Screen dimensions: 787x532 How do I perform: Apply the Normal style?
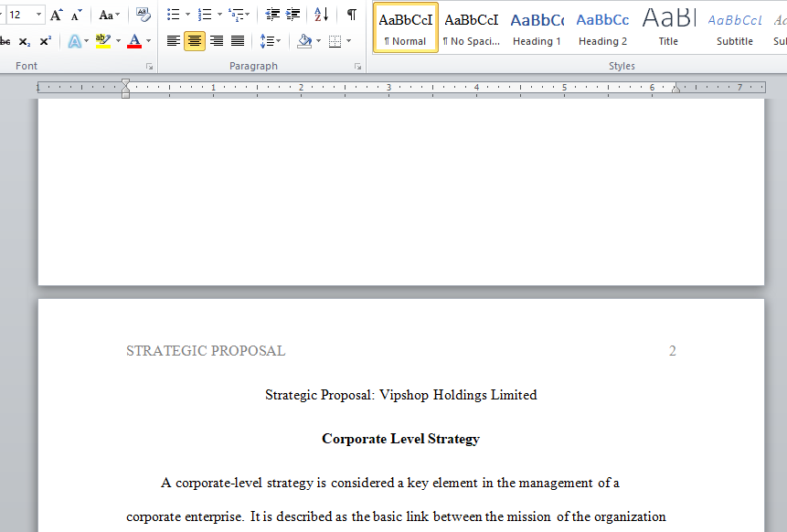click(x=406, y=27)
